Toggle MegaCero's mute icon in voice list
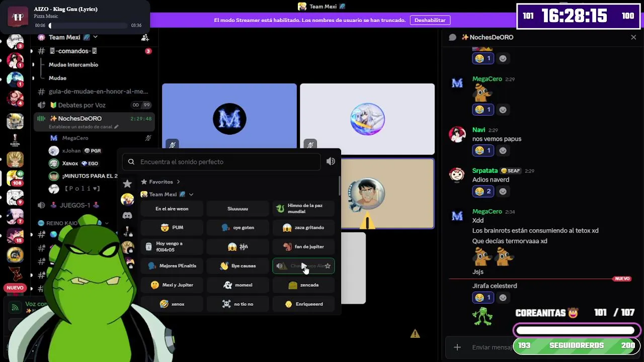This screenshot has width=644, height=362. click(148, 138)
